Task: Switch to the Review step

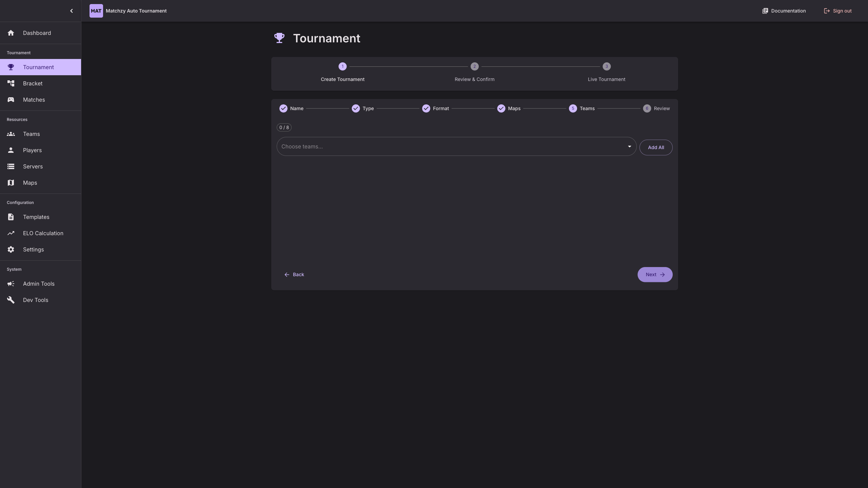Action: tap(647, 108)
